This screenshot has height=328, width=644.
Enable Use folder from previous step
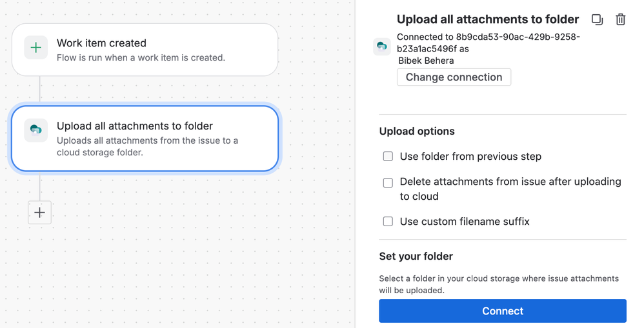[388, 156]
